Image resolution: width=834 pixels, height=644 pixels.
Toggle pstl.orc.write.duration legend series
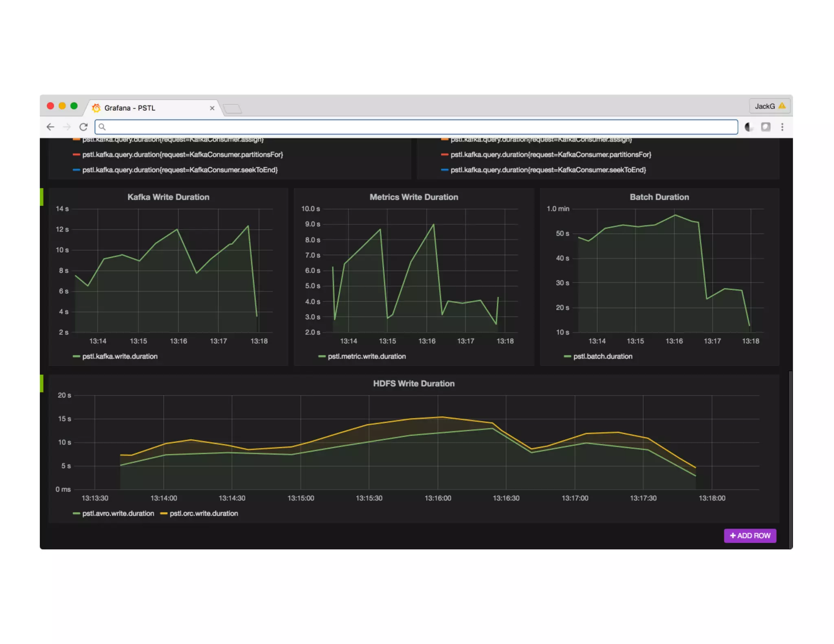[x=204, y=513]
